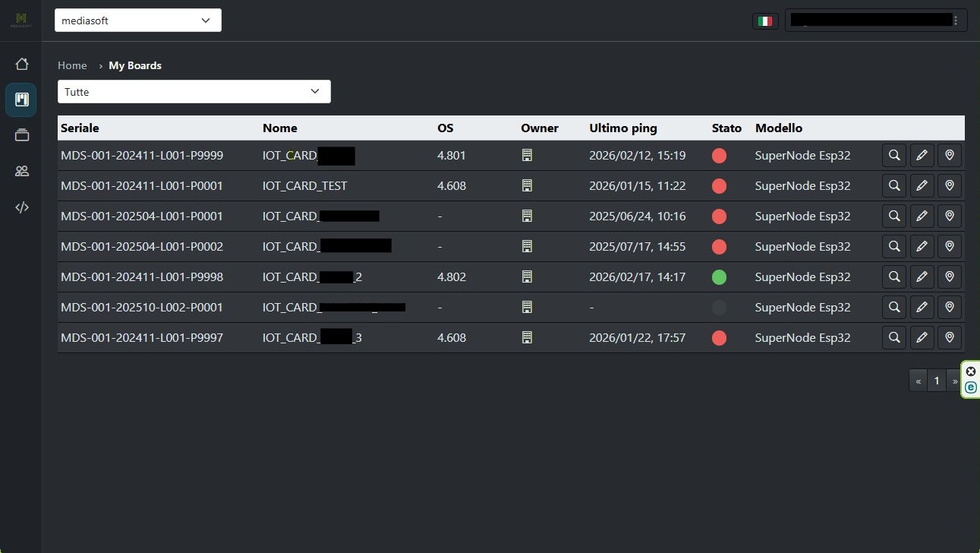Click owner building icon for IOT_CARD_TEST
Image resolution: width=980 pixels, height=553 pixels.
[x=528, y=186]
